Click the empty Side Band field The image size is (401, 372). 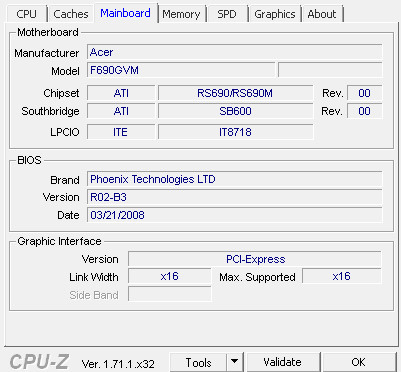pyautogui.click(x=170, y=294)
